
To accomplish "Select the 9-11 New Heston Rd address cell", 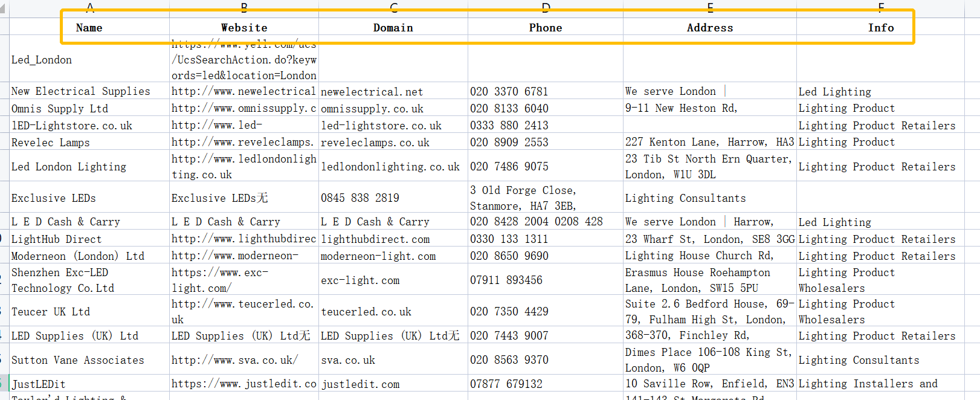I will point(710,108).
